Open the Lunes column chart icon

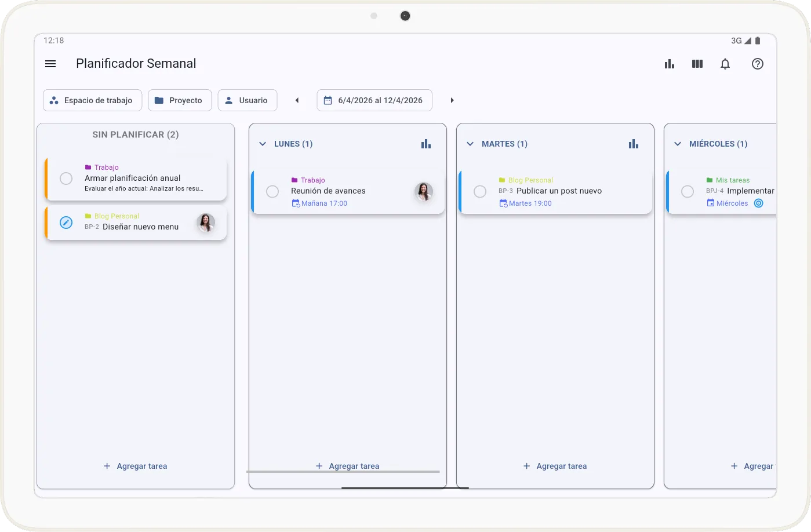[x=426, y=144]
